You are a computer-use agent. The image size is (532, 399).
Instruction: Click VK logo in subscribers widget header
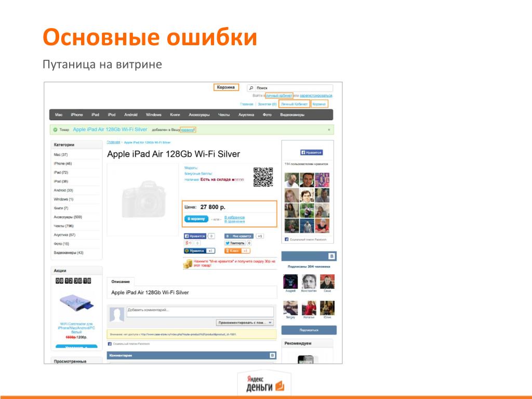point(331,256)
